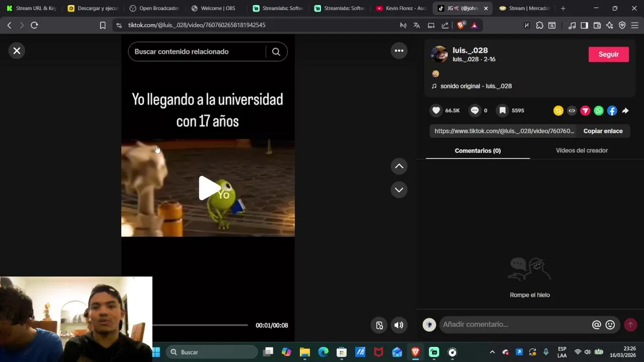644x362 pixels.
Task: Click the address bar URL
Action: pyautogui.click(x=197, y=25)
